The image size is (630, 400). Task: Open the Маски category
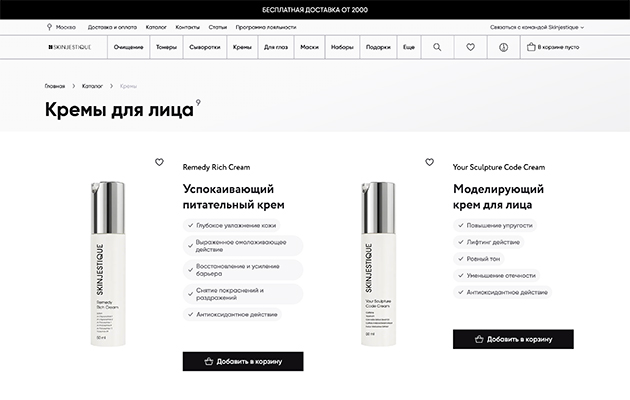tap(309, 47)
